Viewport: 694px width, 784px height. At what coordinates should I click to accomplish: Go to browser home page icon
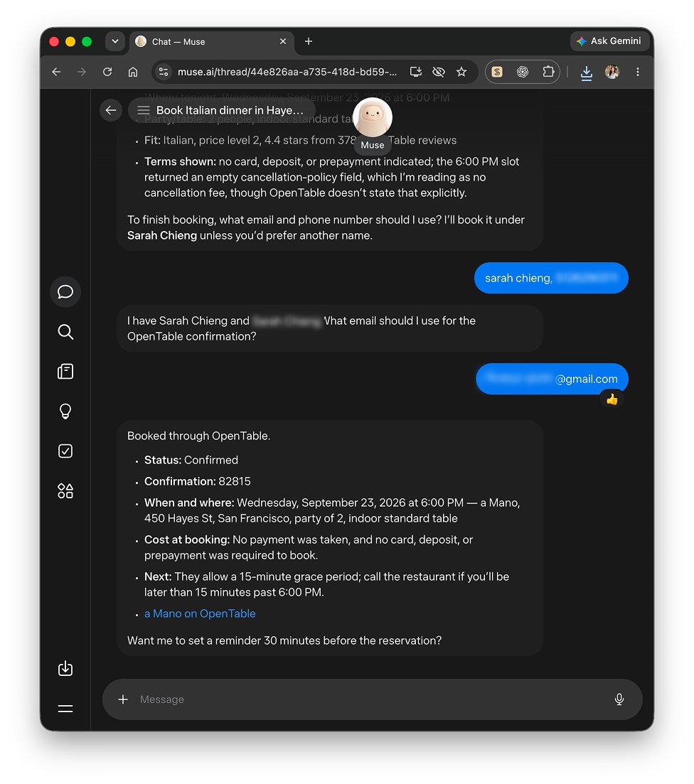click(133, 72)
